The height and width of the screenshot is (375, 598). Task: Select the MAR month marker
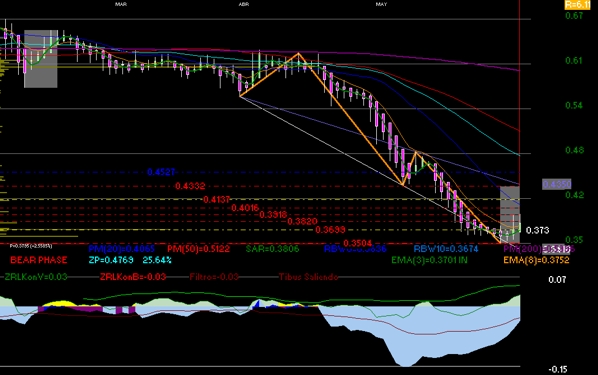(x=121, y=4)
